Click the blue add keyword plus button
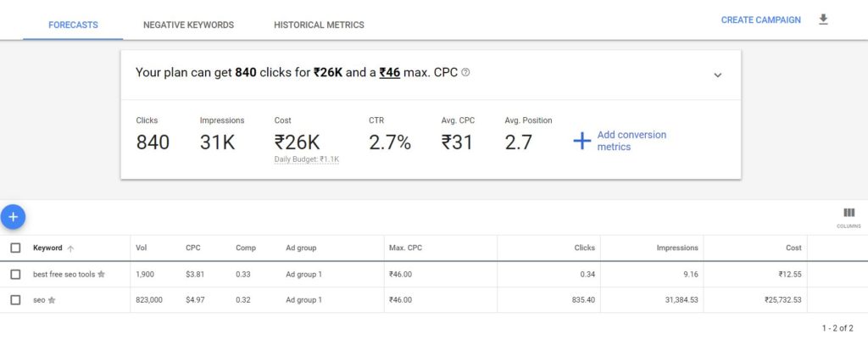The width and height of the screenshot is (868, 340). 13,217
